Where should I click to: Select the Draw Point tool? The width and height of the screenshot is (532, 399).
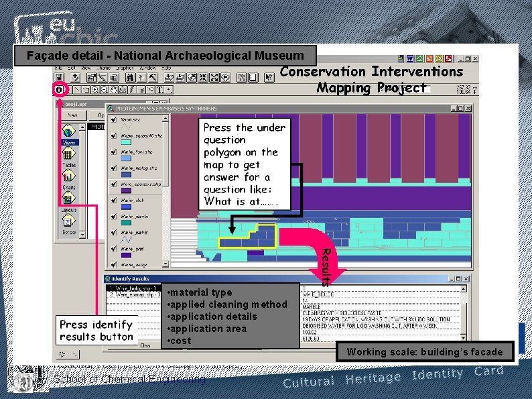(169, 90)
